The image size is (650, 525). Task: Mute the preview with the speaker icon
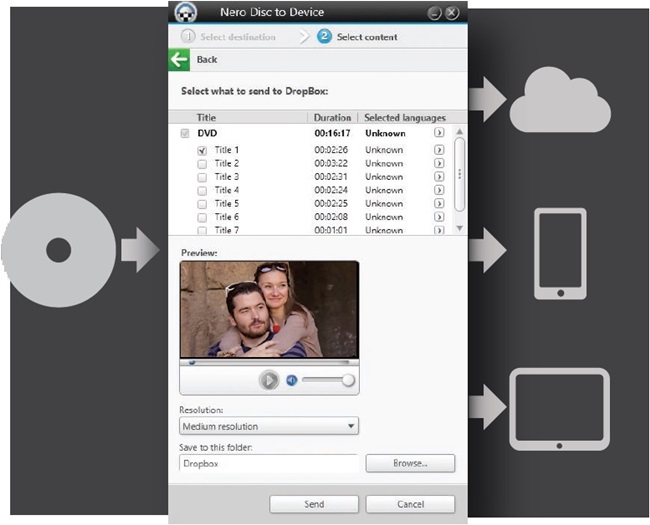[292, 380]
